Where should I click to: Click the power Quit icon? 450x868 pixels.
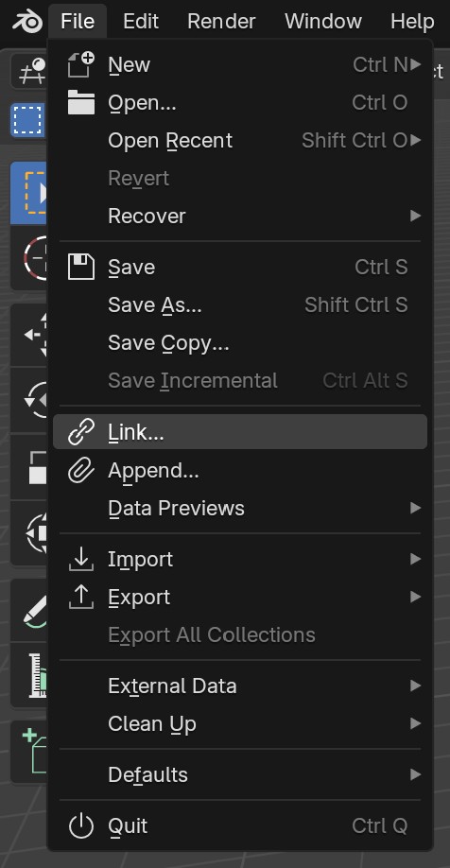[x=81, y=826]
